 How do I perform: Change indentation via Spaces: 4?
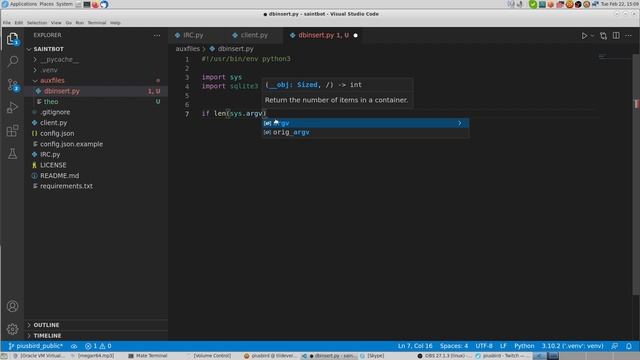pos(454,346)
